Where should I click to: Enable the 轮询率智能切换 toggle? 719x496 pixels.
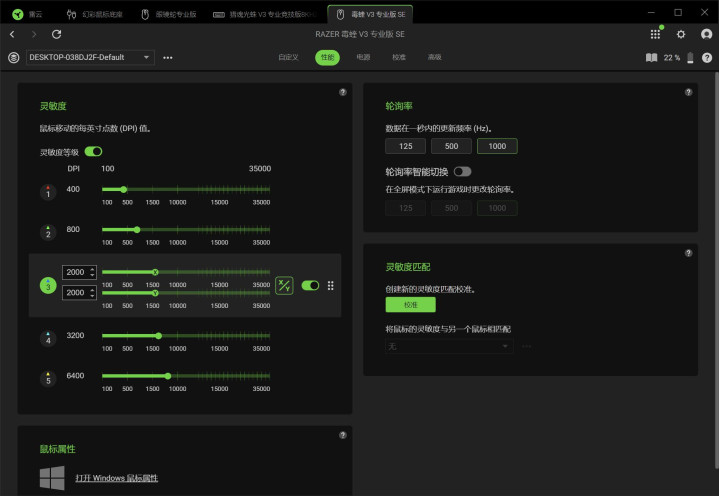(x=462, y=172)
